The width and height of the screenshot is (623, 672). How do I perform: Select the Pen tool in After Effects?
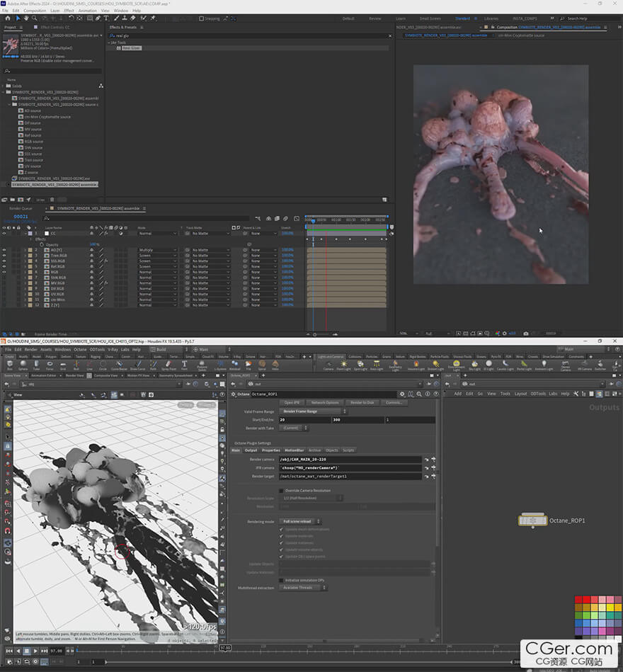98,18
